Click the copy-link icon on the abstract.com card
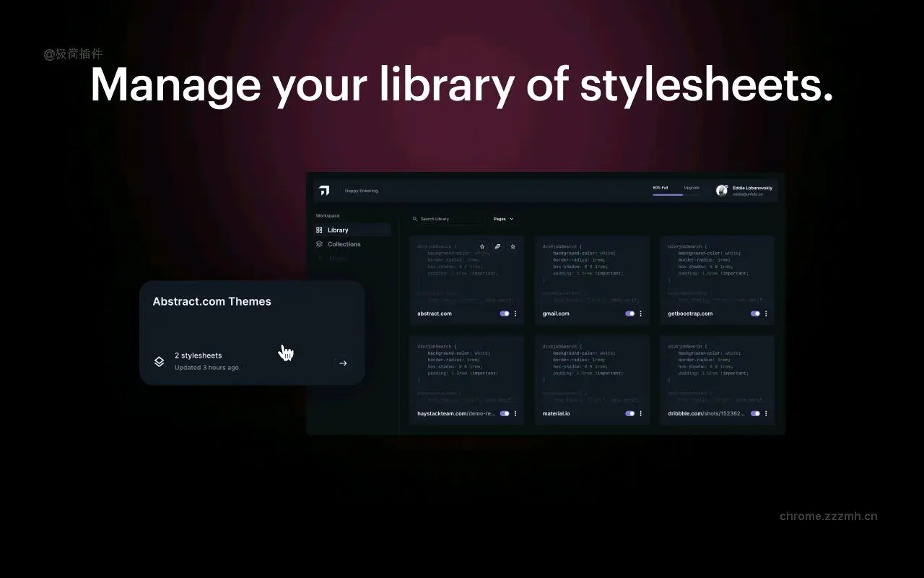The height and width of the screenshot is (578, 924). click(x=497, y=246)
